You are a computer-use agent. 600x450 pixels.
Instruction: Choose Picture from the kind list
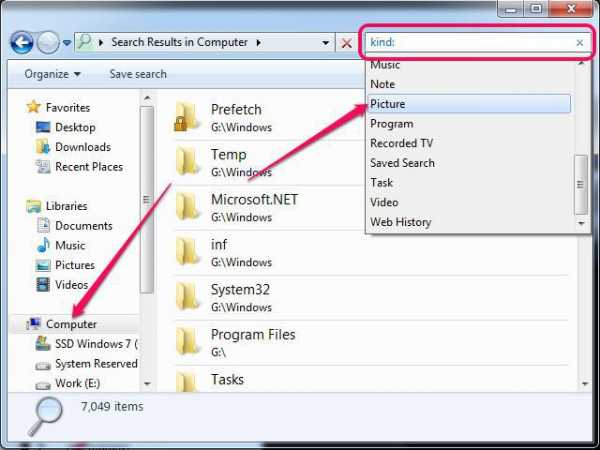click(387, 104)
